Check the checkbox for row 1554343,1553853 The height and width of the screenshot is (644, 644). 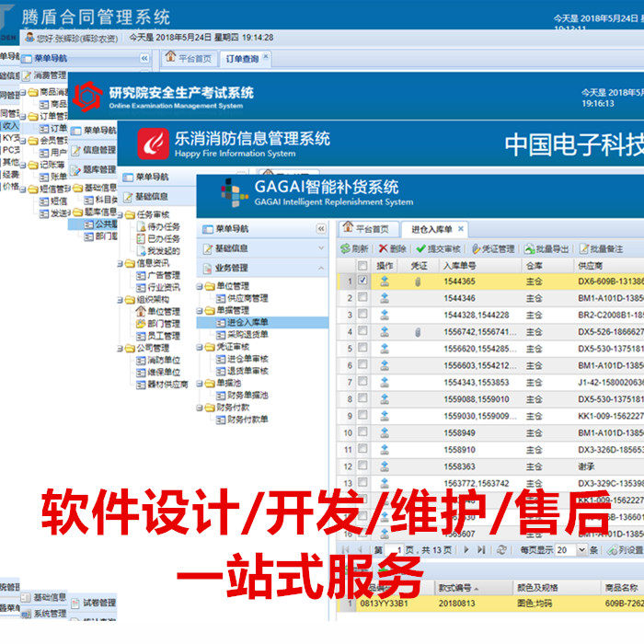tap(362, 381)
